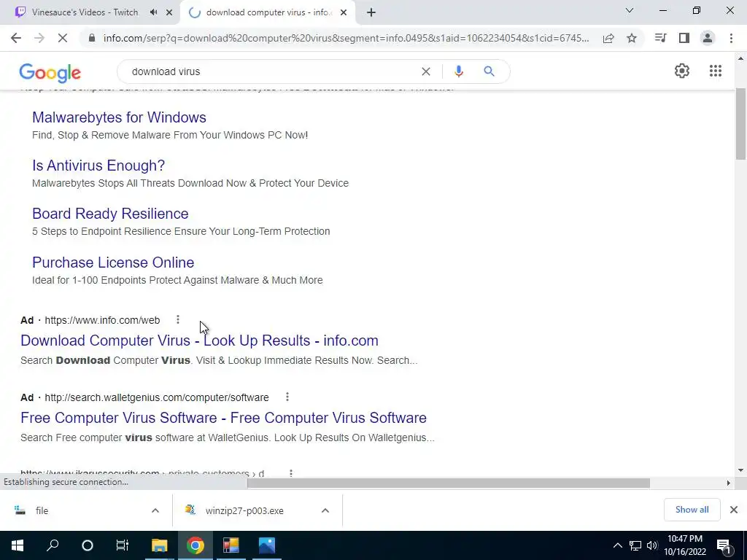Open options for the ikarussecurity result
This screenshot has width=747, height=560.
click(x=290, y=472)
